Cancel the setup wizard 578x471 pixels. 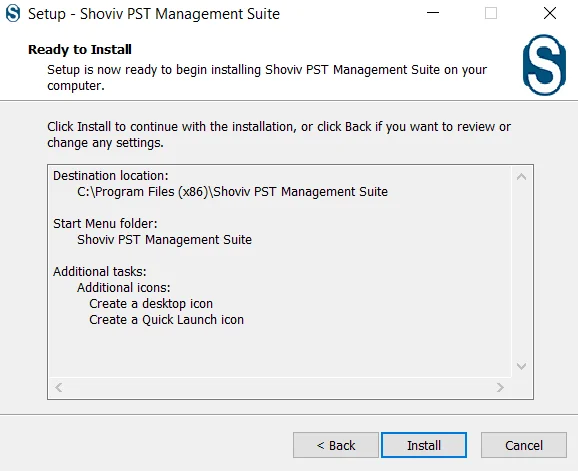click(524, 445)
